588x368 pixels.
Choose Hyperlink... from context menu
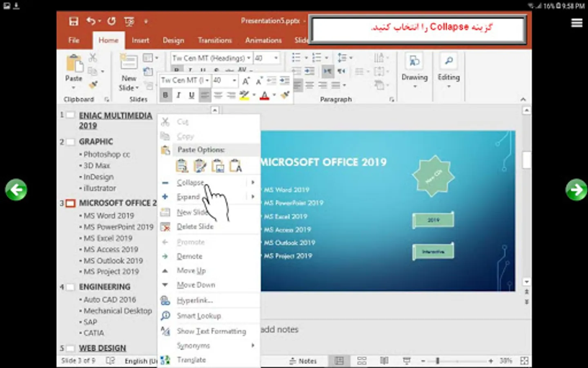[x=209, y=301]
